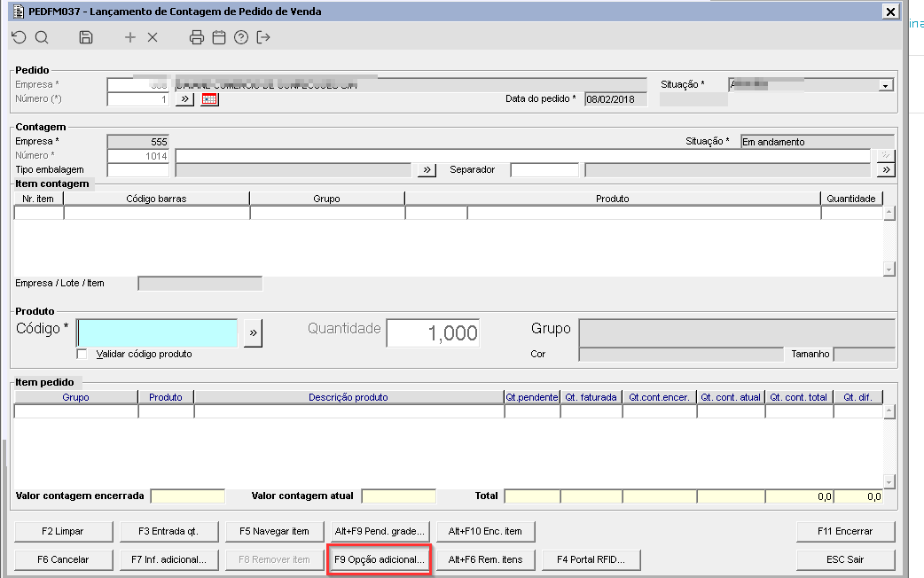The height and width of the screenshot is (578, 924).
Task: Click Alt+F6 Rem. itens button
Action: 486,559
